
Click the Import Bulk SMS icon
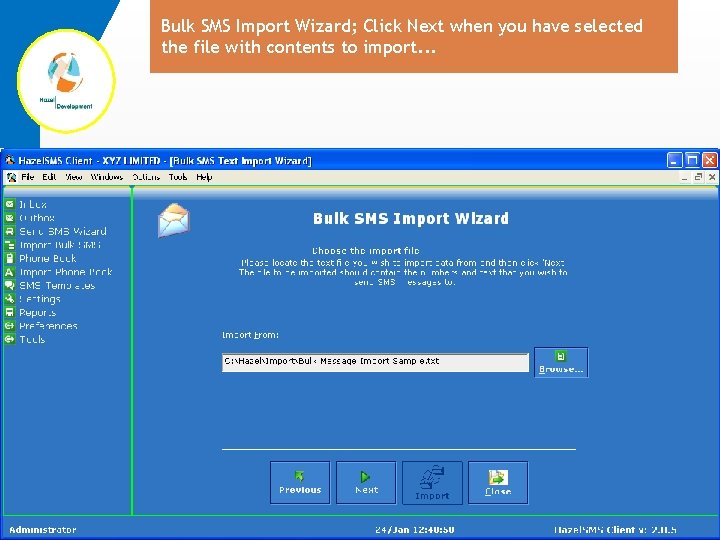[x=10, y=245]
